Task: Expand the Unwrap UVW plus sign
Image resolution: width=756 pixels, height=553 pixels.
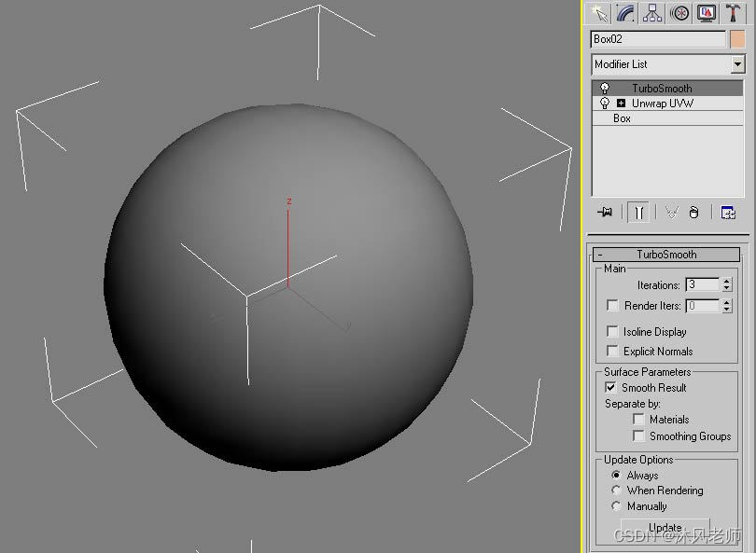Action: pos(621,104)
